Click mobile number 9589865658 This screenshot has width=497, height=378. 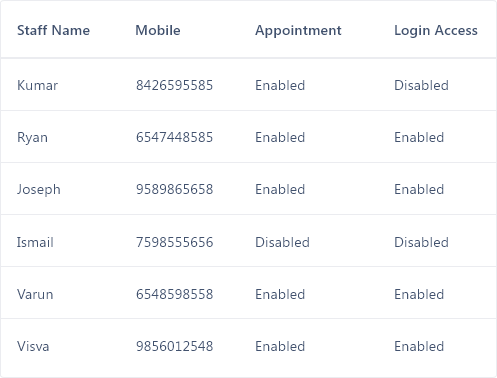pyautogui.click(x=174, y=189)
